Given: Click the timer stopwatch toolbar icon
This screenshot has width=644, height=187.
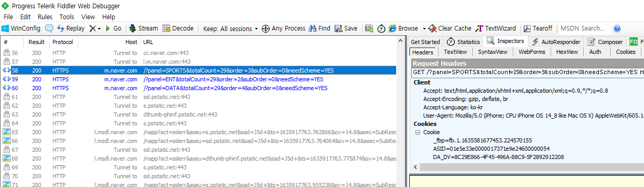Looking at the screenshot, I should [381, 28].
